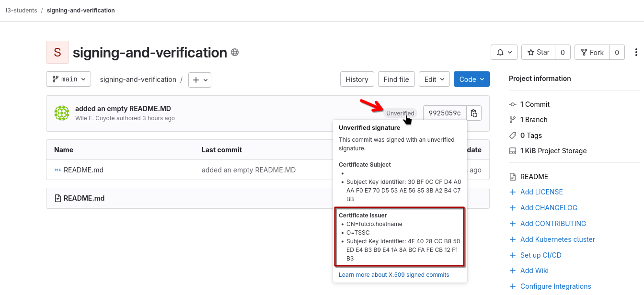Screen dimensions: 644x295
Task: Open the vertical ellipsis project actions menu
Action: [636, 52]
